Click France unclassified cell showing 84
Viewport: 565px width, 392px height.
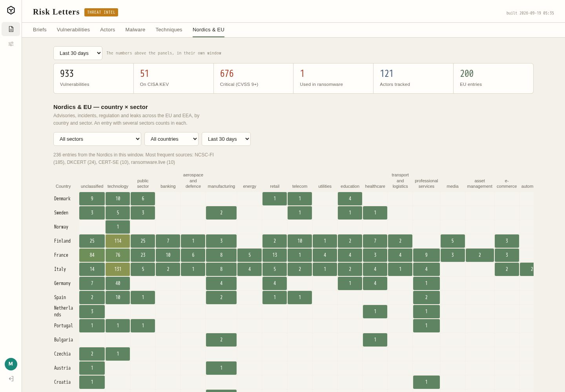pyautogui.click(x=92, y=255)
